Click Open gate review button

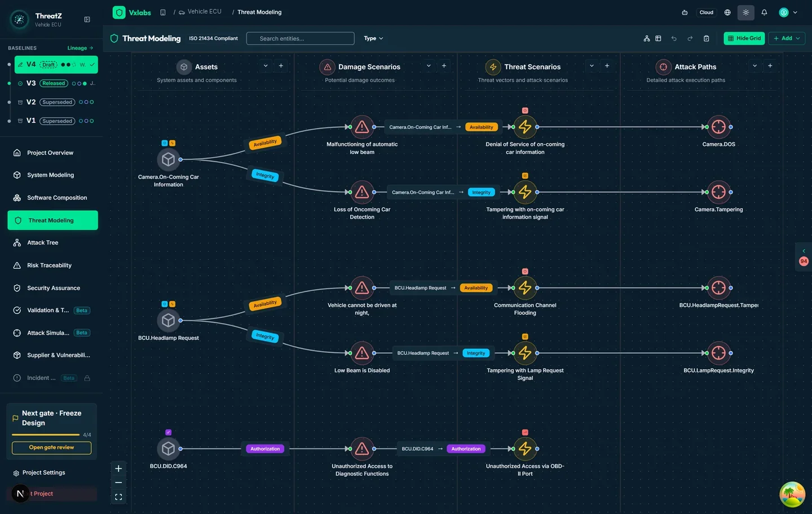[x=51, y=447]
